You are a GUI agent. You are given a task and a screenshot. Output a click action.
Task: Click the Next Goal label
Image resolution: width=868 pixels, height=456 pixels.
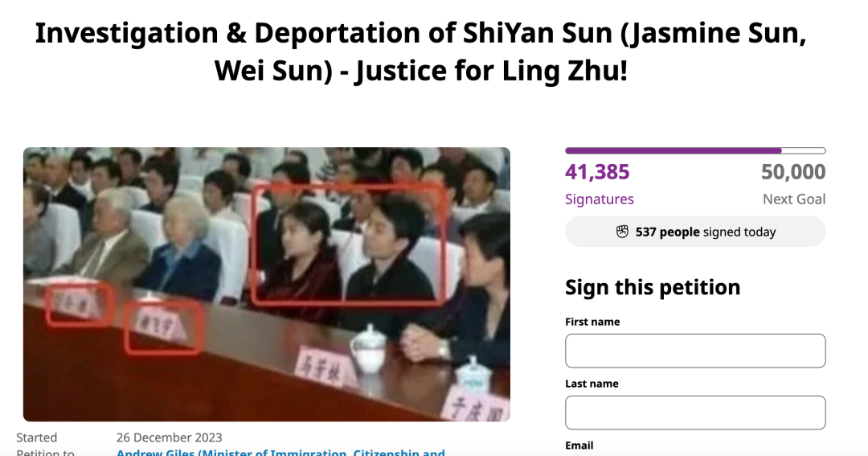[x=794, y=199]
